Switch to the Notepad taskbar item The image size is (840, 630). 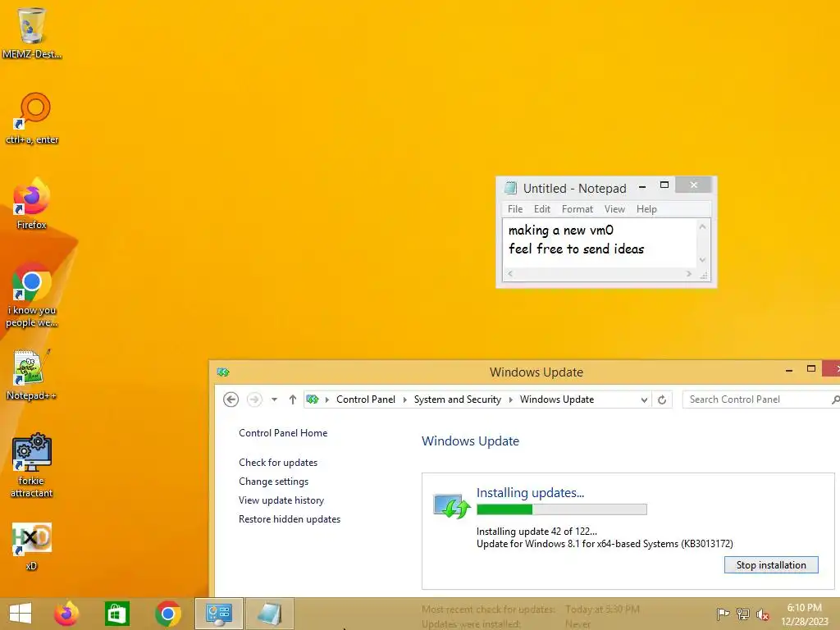tap(269, 614)
